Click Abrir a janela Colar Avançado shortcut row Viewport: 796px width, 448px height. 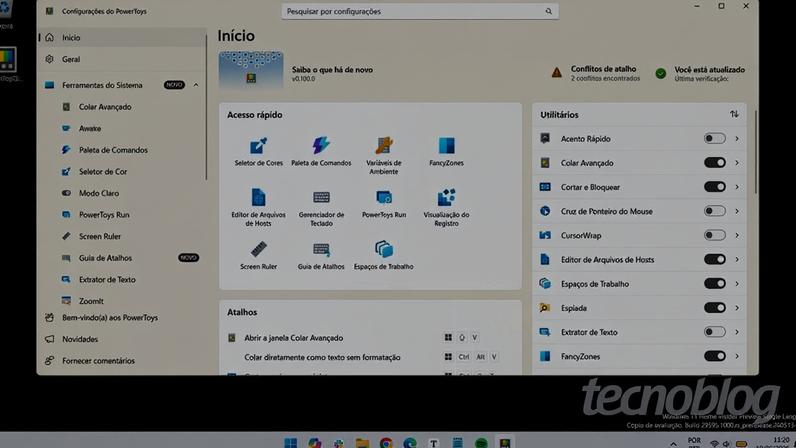[370, 338]
